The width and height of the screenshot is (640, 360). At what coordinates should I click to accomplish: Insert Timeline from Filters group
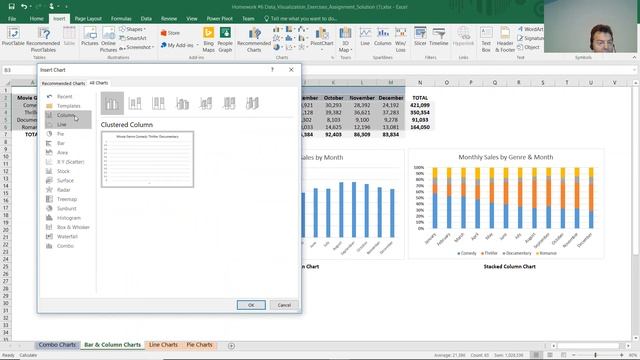(x=439, y=37)
